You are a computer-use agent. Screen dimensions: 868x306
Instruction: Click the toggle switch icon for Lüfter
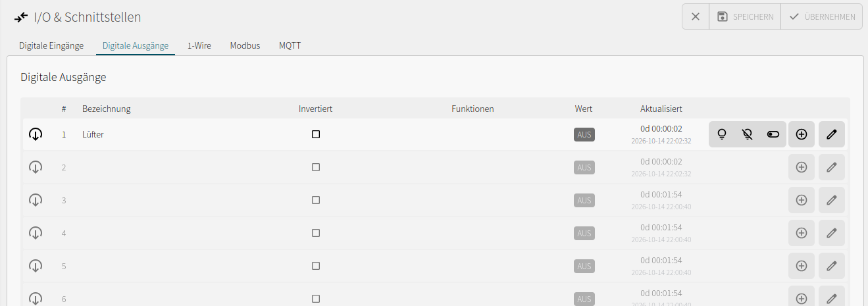point(773,134)
